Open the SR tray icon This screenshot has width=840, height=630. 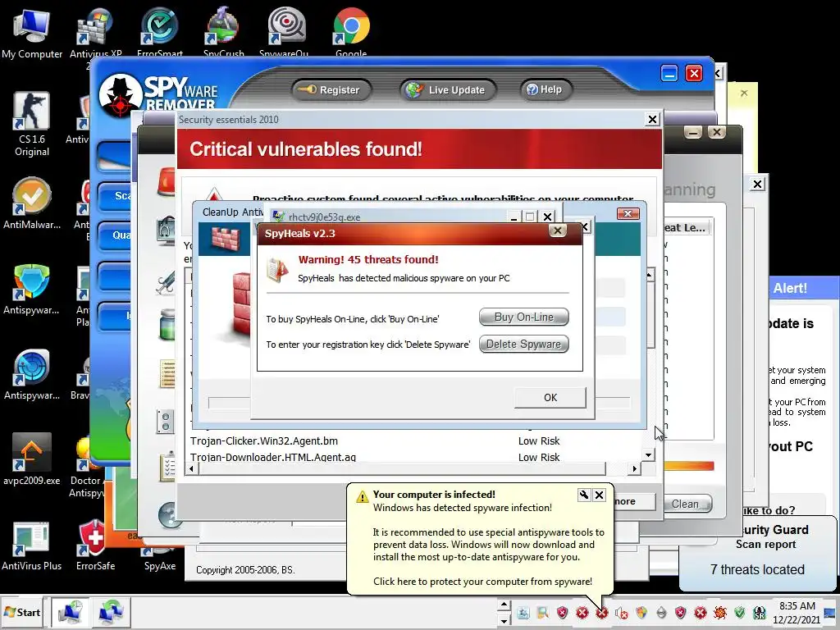coord(759,612)
